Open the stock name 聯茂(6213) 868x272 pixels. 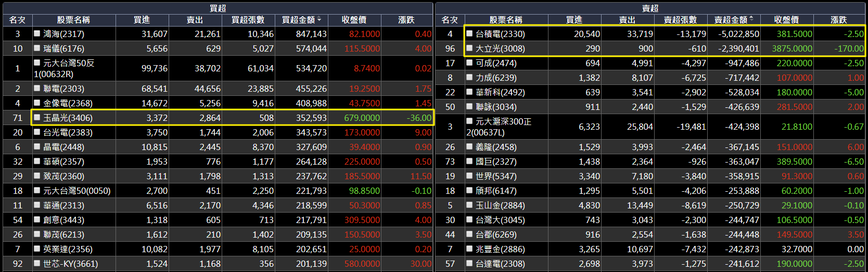[x=63, y=234]
